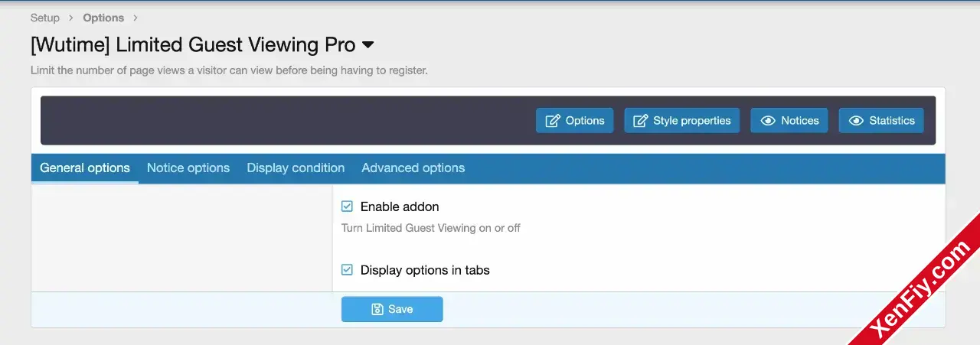Navigate to the Options breadcrumb link

(103, 18)
